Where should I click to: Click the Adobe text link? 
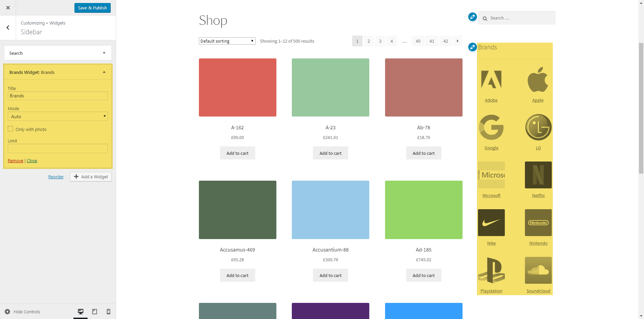pos(491,100)
